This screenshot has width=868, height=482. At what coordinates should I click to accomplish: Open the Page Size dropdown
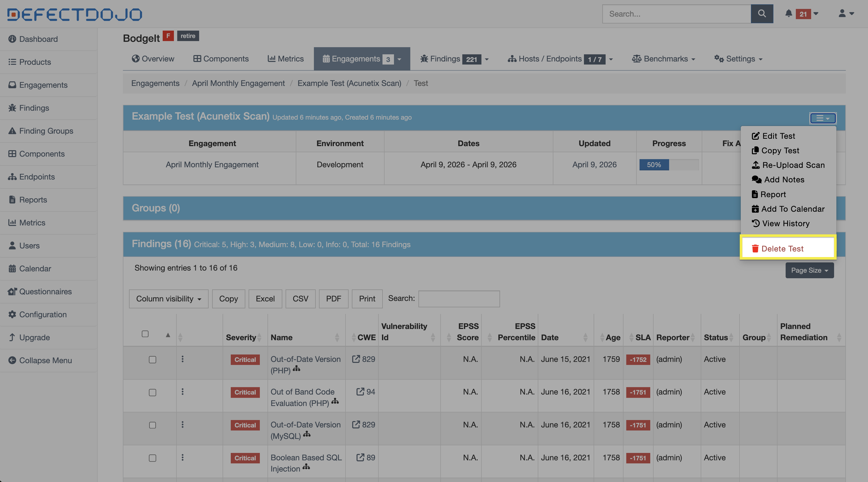click(x=809, y=270)
